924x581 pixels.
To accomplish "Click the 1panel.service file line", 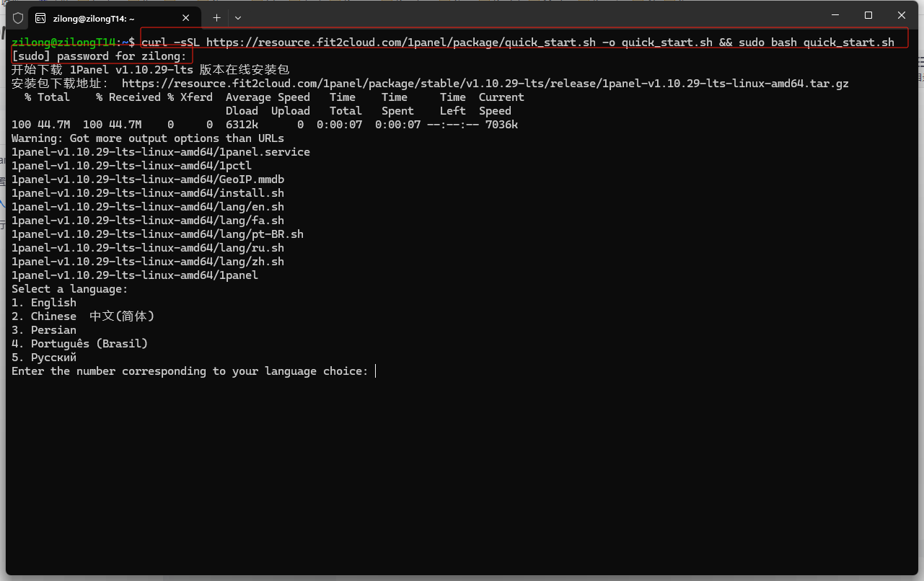I will coord(161,152).
